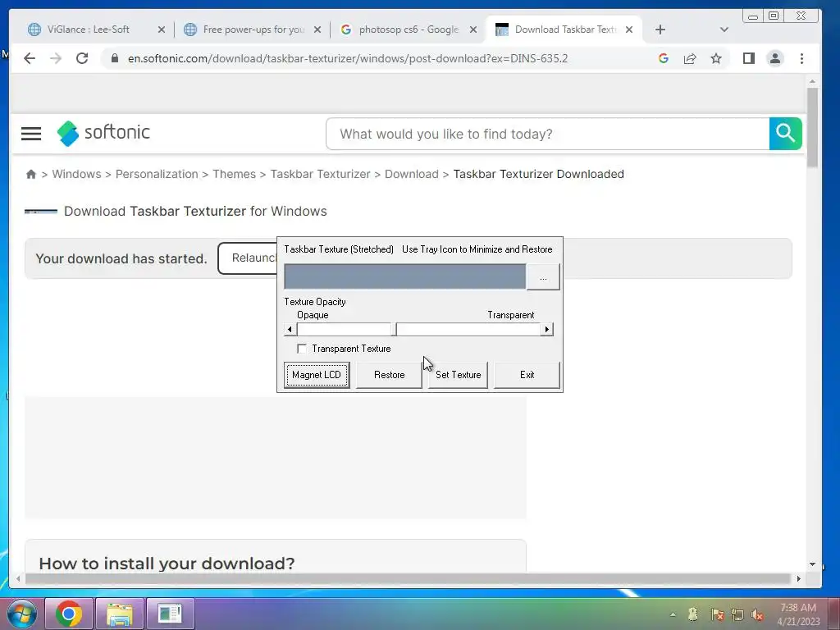The width and height of the screenshot is (840, 630).
Task: Click the Texture Opacity slider thumb
Action: pyautogui.click(x=394, y=329)
